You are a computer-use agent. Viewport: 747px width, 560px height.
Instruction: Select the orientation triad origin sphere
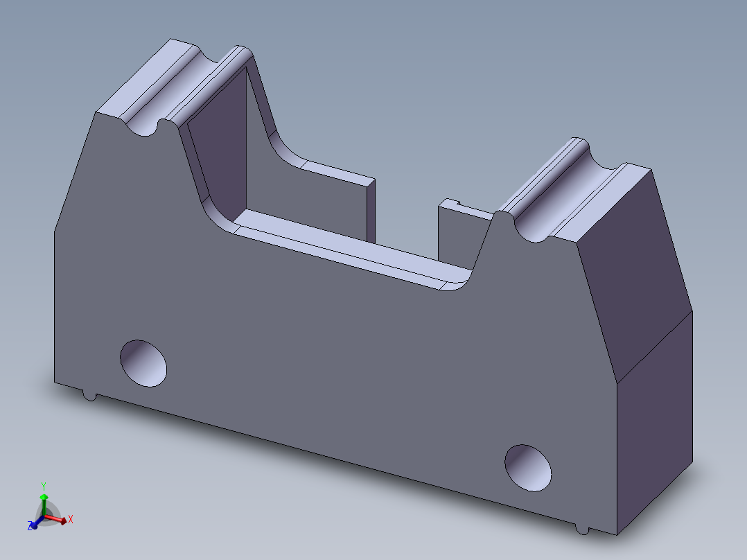44,515
